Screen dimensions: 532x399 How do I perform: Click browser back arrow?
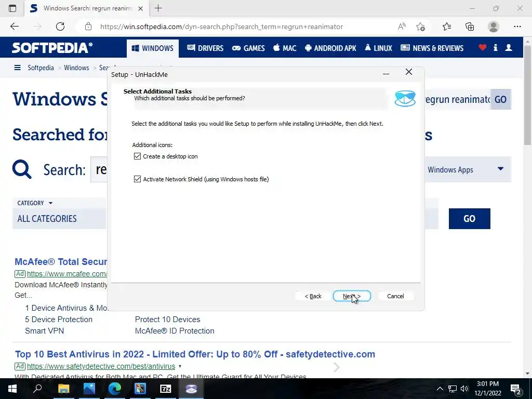[x=14, y=26]
